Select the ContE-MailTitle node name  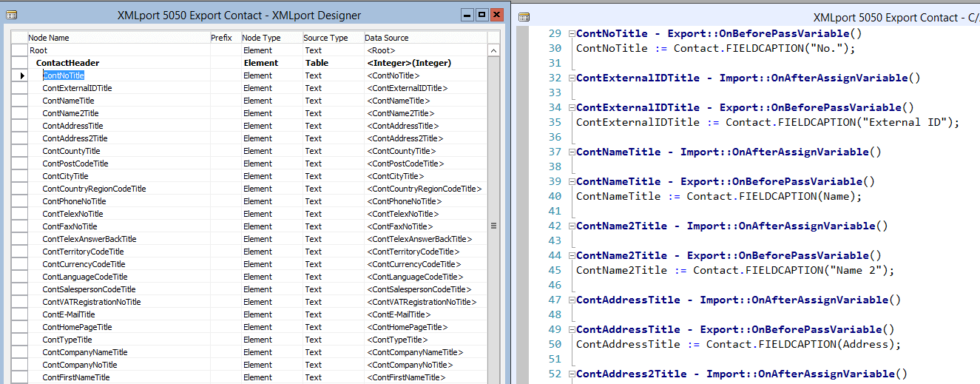pyautogui.click(x=68, y=314)
